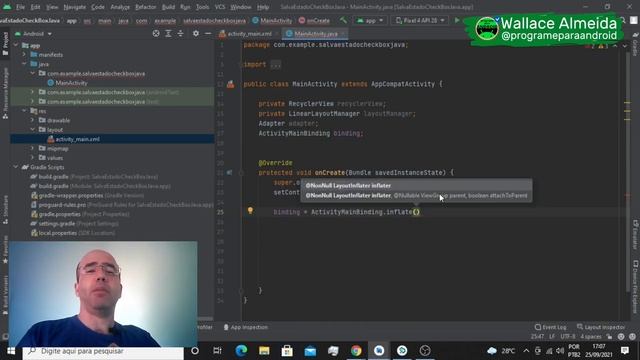Viewport: 640px width, 360px height.
Task: Open the Resource Manager side tab
Action: pos(5,93)
